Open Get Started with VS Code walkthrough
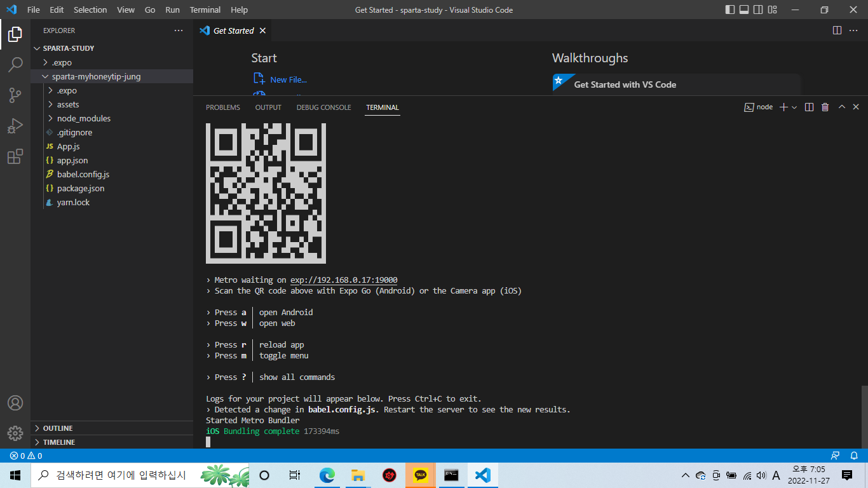This screenshot has height=488, width=868. 676,85
